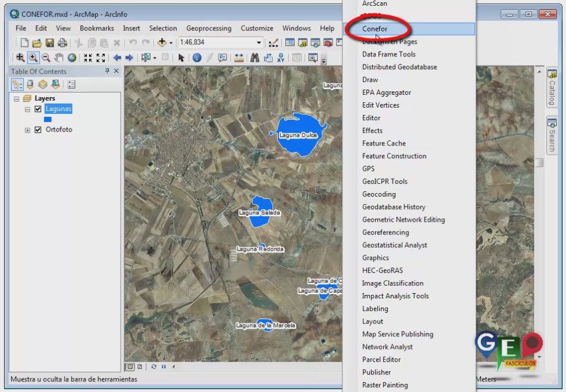Create a new map document
Screen dimensions: 566x392
(24, 42)
